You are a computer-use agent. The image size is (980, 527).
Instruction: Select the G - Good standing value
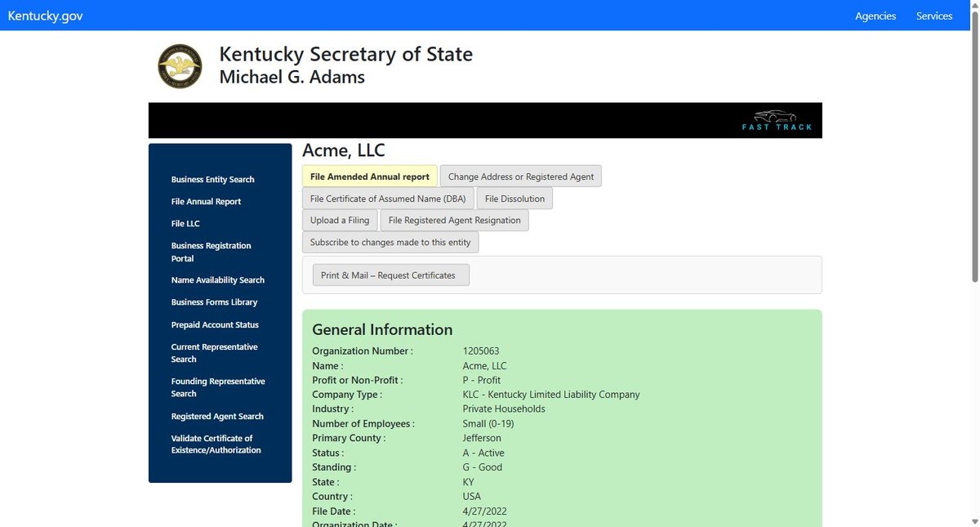(x=483, y=467)
